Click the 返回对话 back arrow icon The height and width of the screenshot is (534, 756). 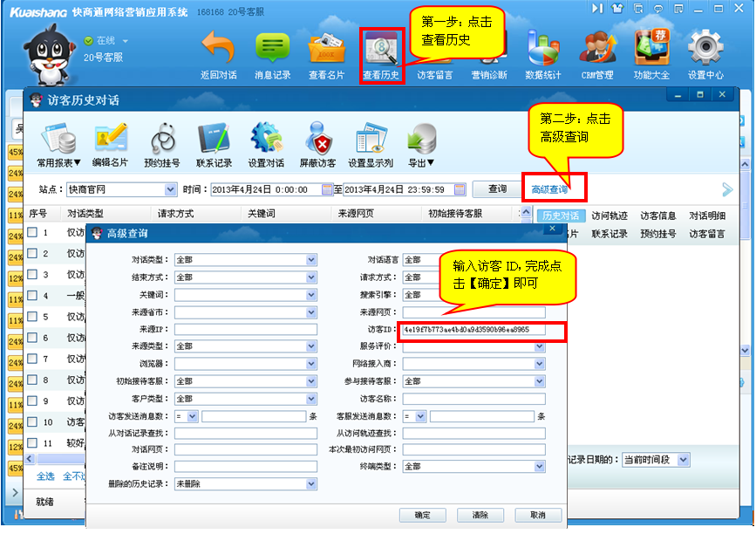218,50
